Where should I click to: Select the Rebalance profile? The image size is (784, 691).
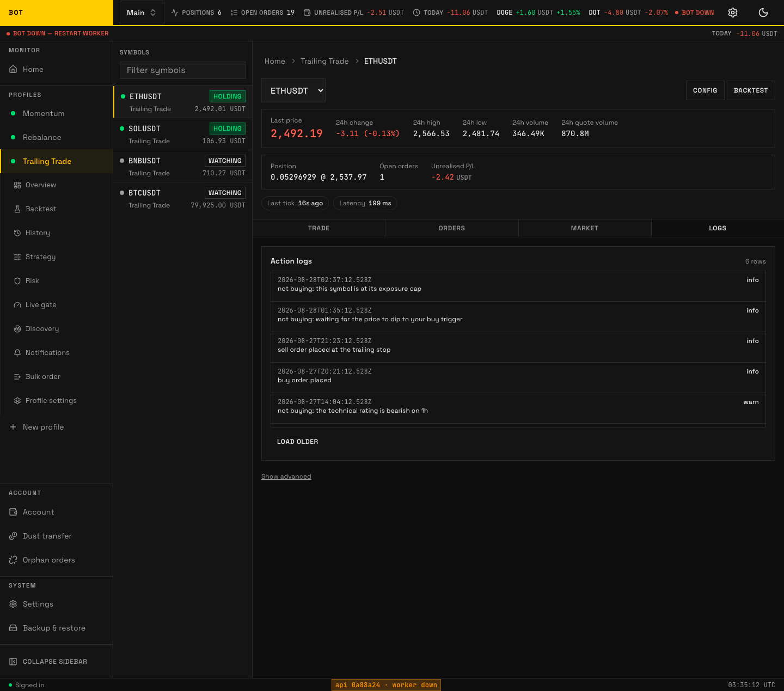coord(57,137)
